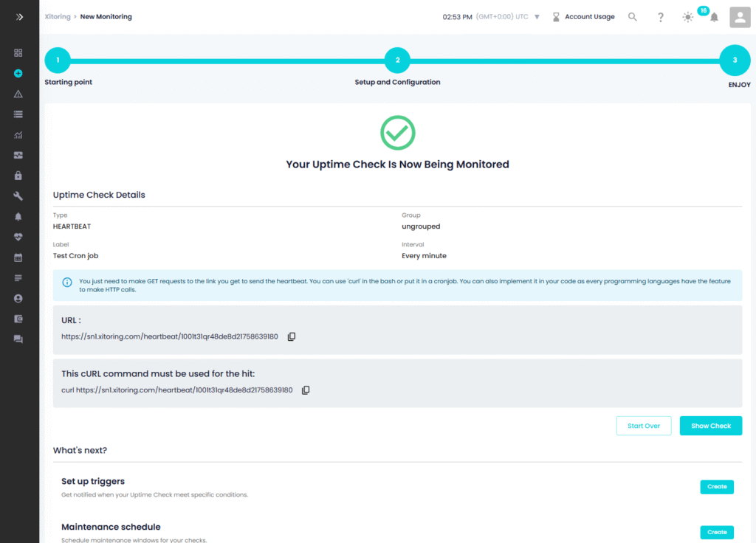Copy the cURL command to clipboard
Screen dimensions: 756x543
(306, 390)
